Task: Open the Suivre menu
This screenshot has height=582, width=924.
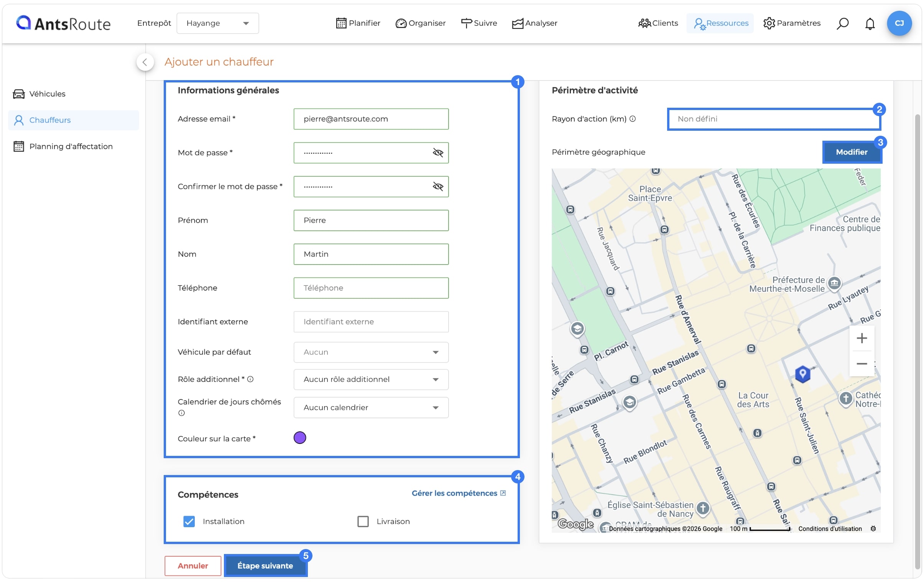Action: click(x=478, y=23)
